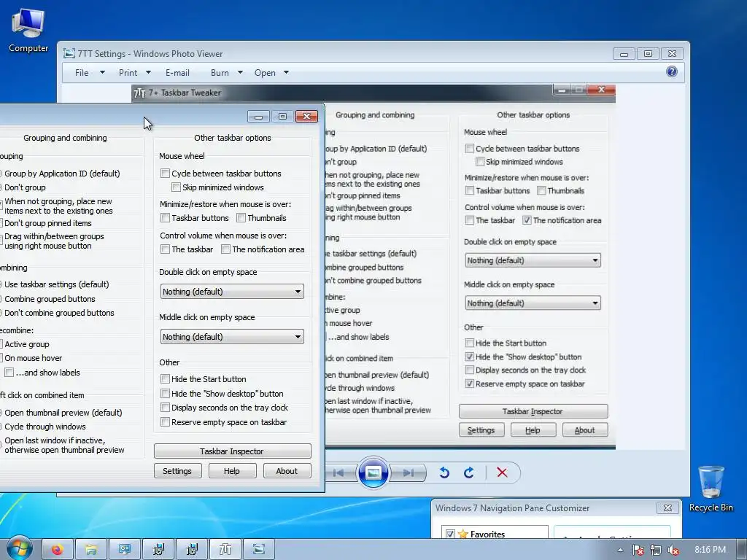Open the clock showing 8:16 PM
The height and width of the screenshot is (560, 747).
(x=710, y=550)
